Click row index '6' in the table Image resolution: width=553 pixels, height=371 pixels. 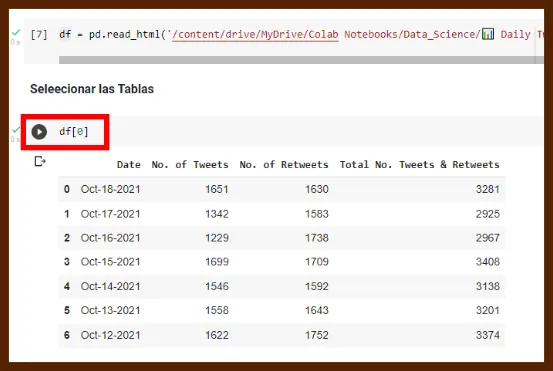(67, 335)
